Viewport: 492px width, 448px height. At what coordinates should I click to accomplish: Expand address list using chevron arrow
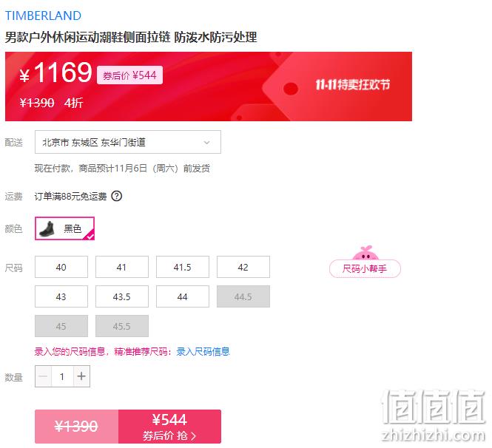coord(206,143)
